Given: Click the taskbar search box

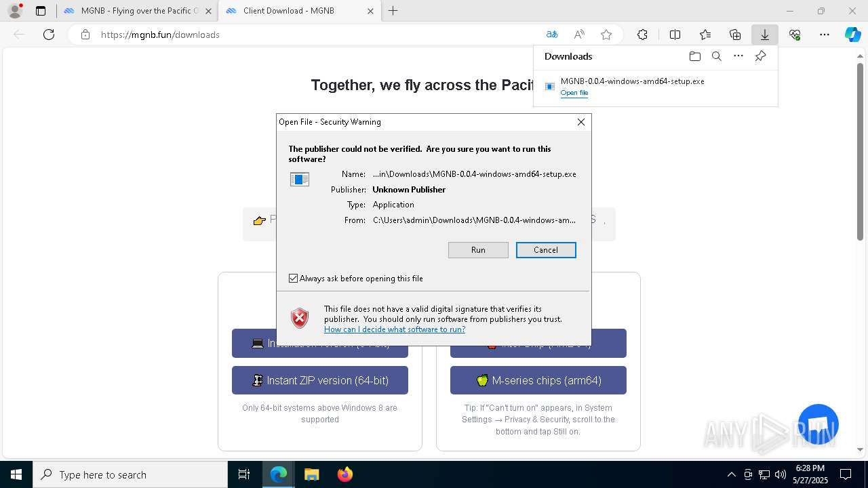Looking at the screenshot, I should pos(130,474).
